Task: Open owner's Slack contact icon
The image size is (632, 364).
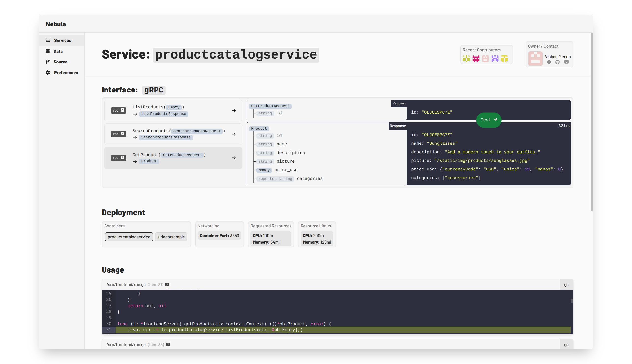Action: pos(549,62)
